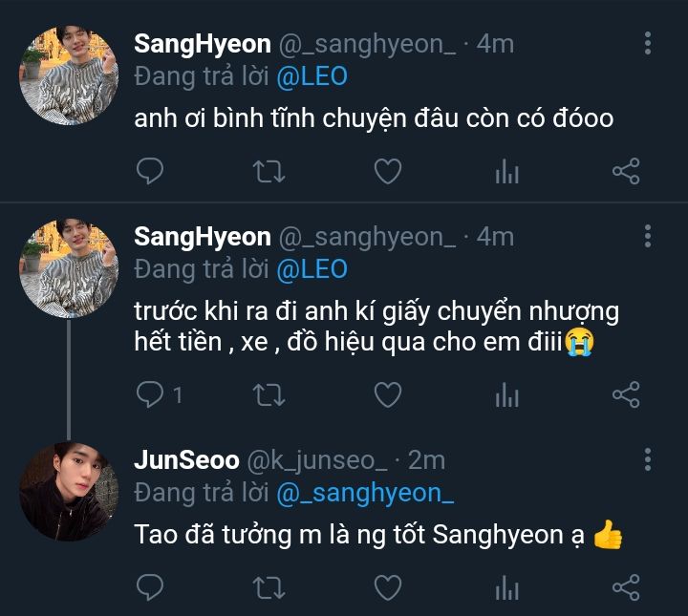688x616 pixels.
Task: Share the JunSeoo tweet
Action: tap(625, 585)
